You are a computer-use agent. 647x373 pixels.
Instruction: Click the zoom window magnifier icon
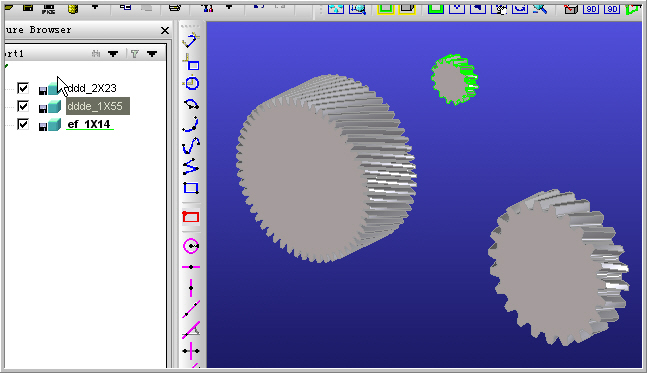tap(357, 9)
